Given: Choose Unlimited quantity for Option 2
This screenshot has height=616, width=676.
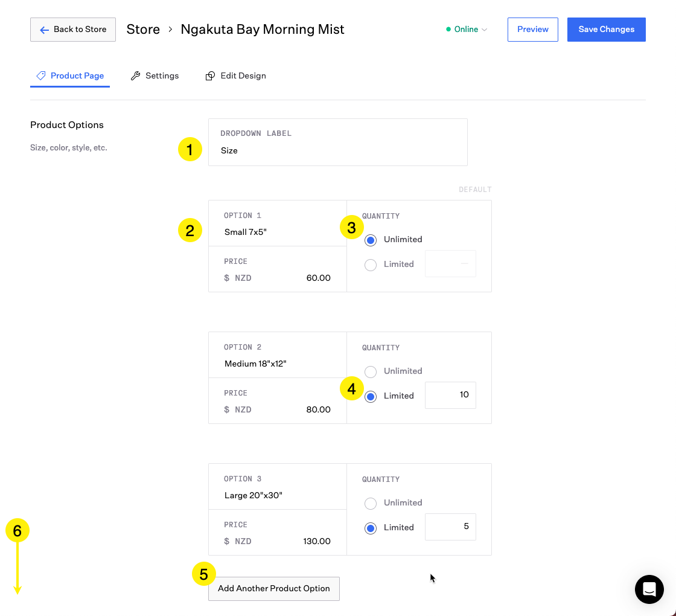Looking at the screenshot, I should point(371,371).
